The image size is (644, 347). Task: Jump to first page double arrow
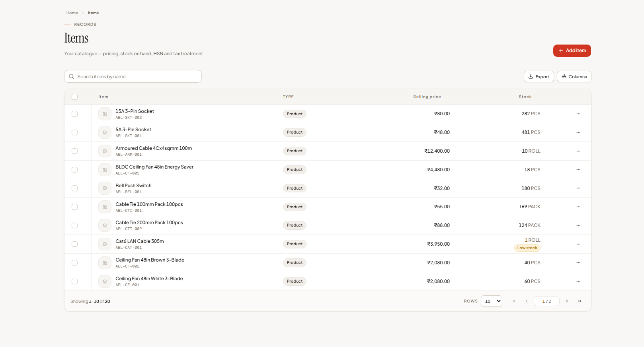(514, 301)
